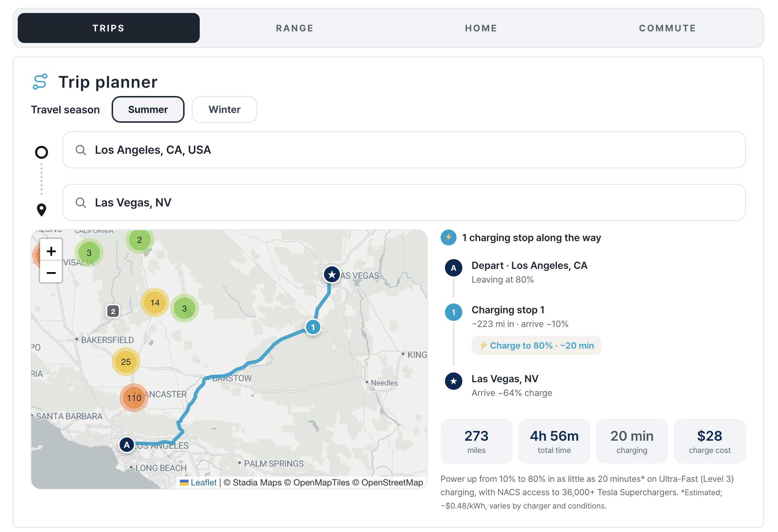Image resolution: width=778 pixels, height=532 pixels.
Task: Click the star arrival badge in itinerary
Action: 454,381
